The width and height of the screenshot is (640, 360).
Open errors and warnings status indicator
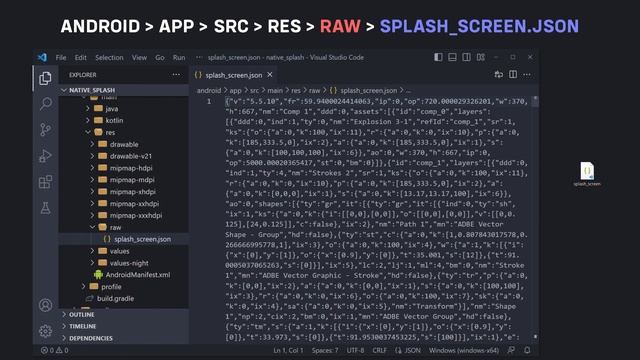[54, 350]
